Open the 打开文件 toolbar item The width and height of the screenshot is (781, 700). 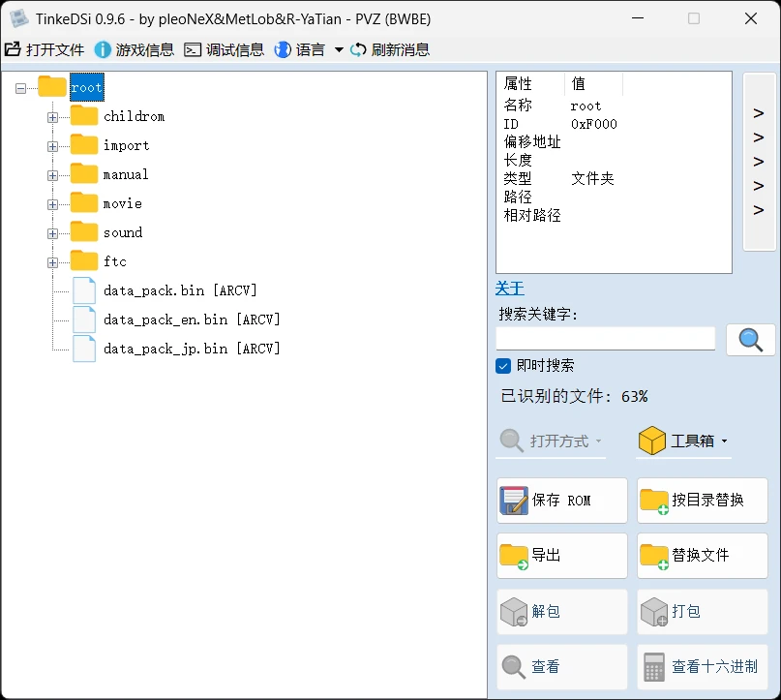click(45, 49)
